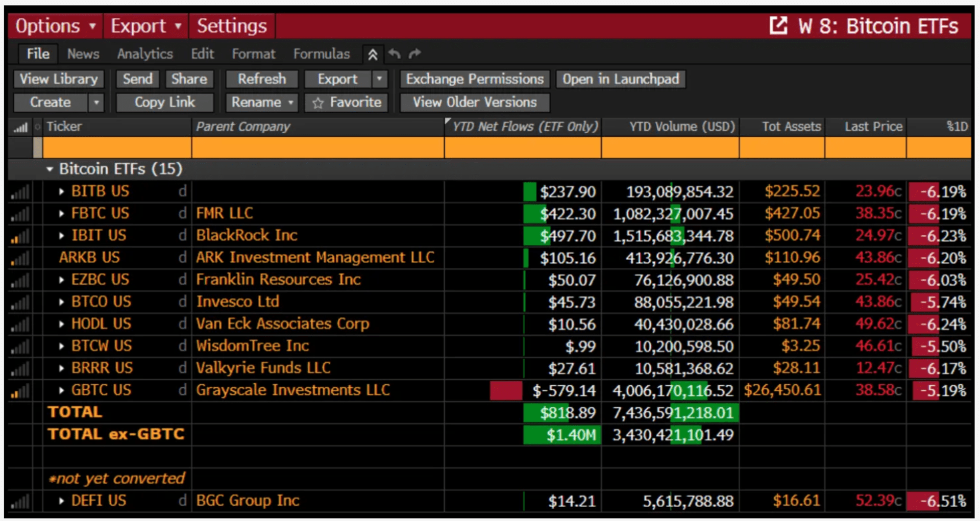Click Open in Launchpad button
980x521 pixels.
tap(621, 79)
